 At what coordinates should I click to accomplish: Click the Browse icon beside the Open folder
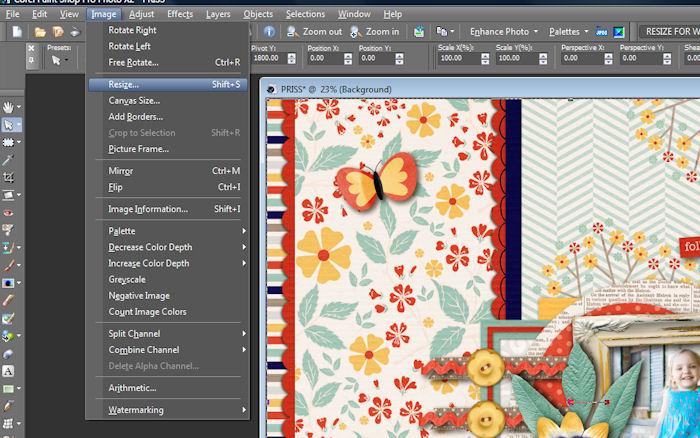(x=58, y=32)
